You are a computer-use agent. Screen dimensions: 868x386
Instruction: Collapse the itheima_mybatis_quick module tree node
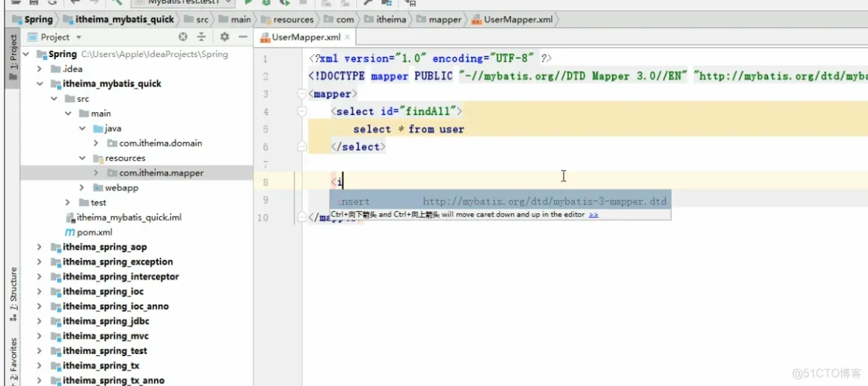coord(40,84)
